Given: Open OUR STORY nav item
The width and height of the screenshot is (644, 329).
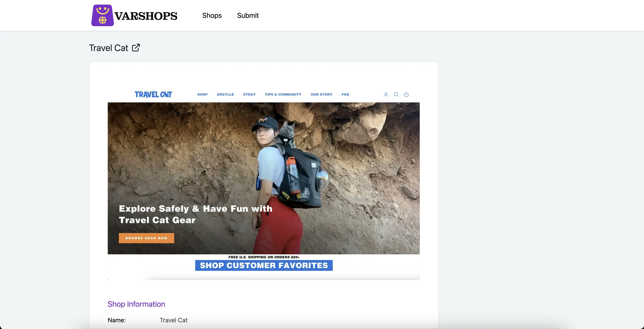Looking at the screenshot, I should (x=321, y=94).
